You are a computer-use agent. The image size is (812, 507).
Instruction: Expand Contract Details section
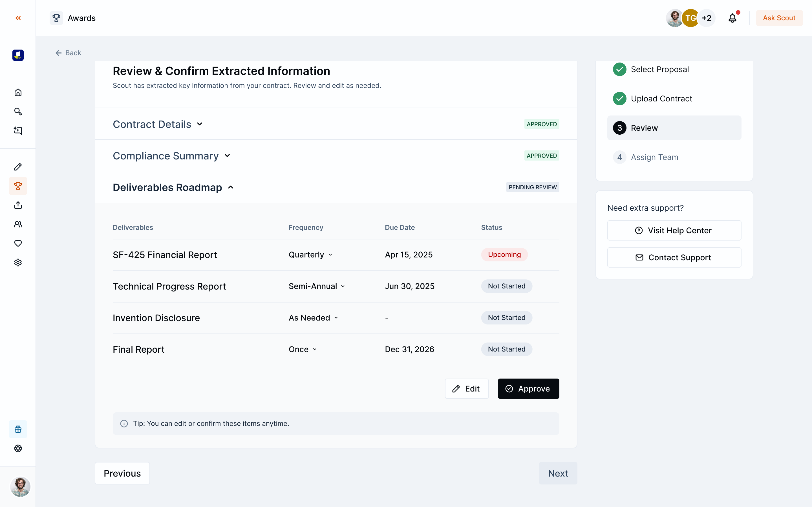200,124
